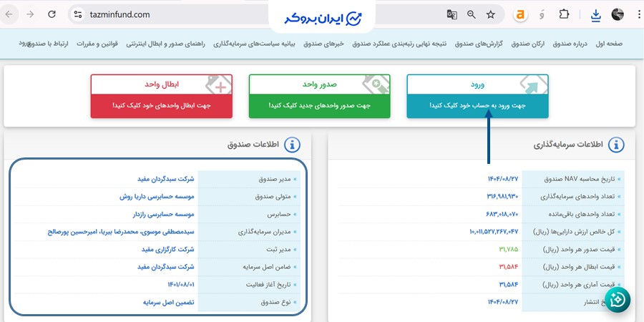Open the 'درباره صندوق' menu item

(x=570, y=44)
